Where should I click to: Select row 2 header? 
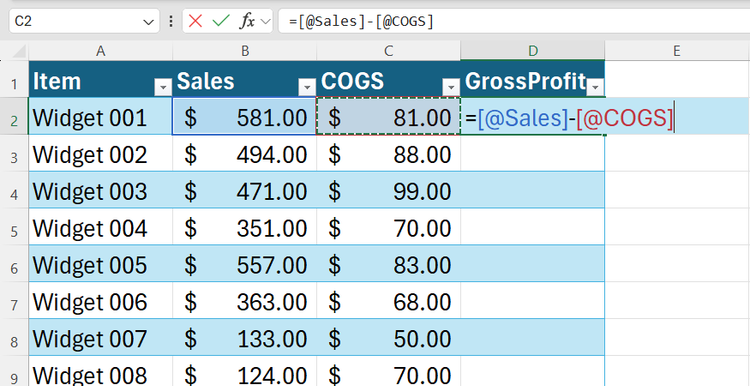point(14,116)
